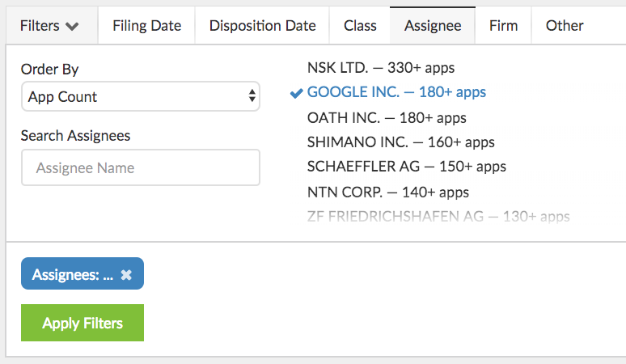Pick NTN CORP. in assignee list
The image size is (626, 364).
tap(387, 193)
